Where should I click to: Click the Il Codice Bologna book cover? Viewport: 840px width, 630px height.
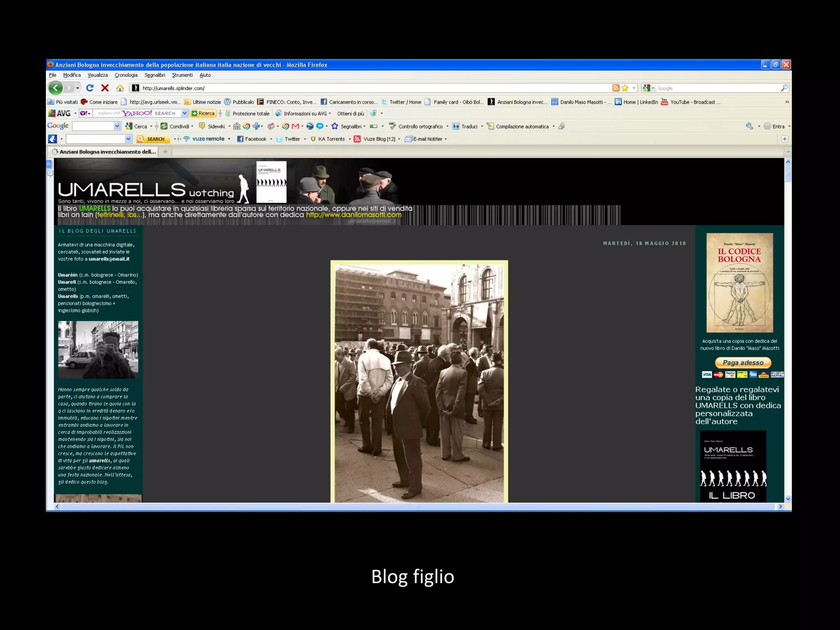740,283
